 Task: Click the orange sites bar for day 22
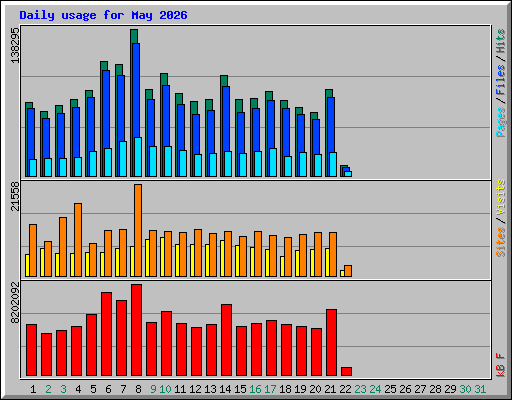coord(348,271)
